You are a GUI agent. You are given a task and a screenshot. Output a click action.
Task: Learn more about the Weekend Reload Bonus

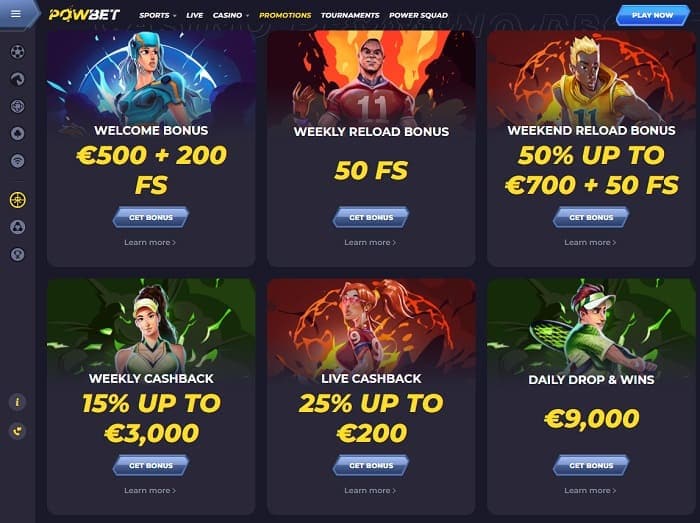pyautogui.click(x=590, y=242)
